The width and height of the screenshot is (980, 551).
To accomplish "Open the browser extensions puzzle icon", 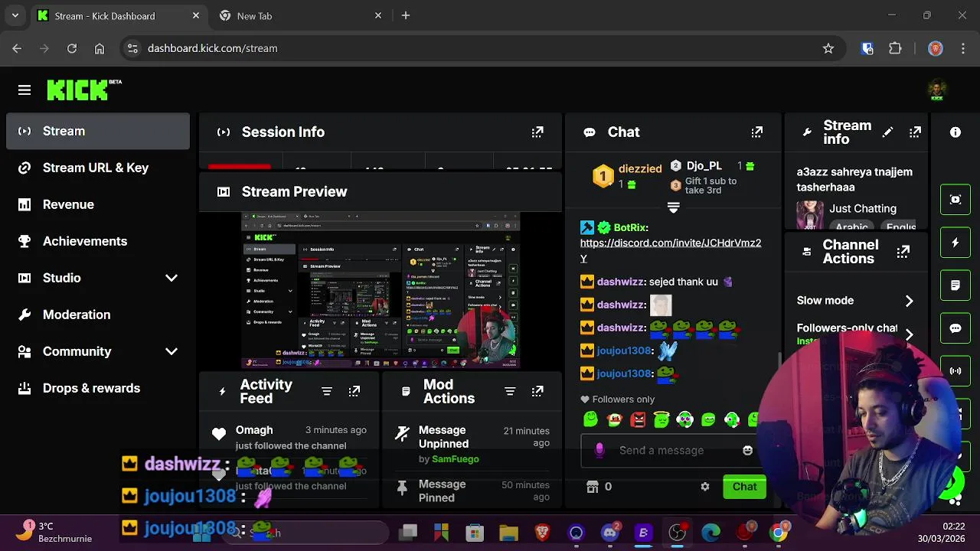I will [x=895, y=48].
